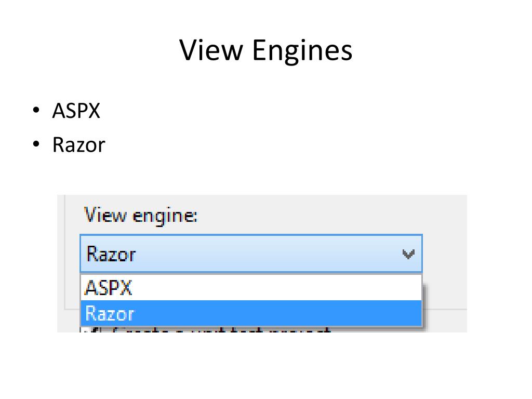Click the word 'View' in the title
Screen dimensions: 532x399
click(x=211, y=49)
